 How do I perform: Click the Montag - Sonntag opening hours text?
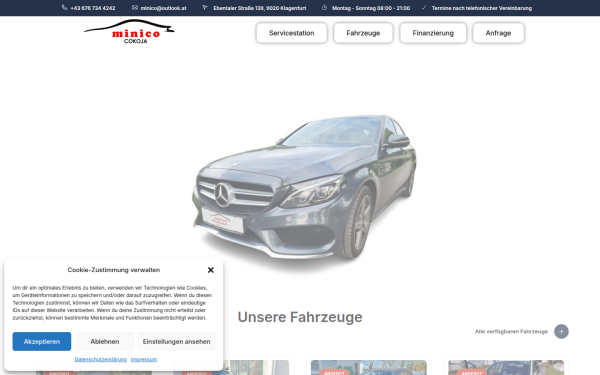371,8
